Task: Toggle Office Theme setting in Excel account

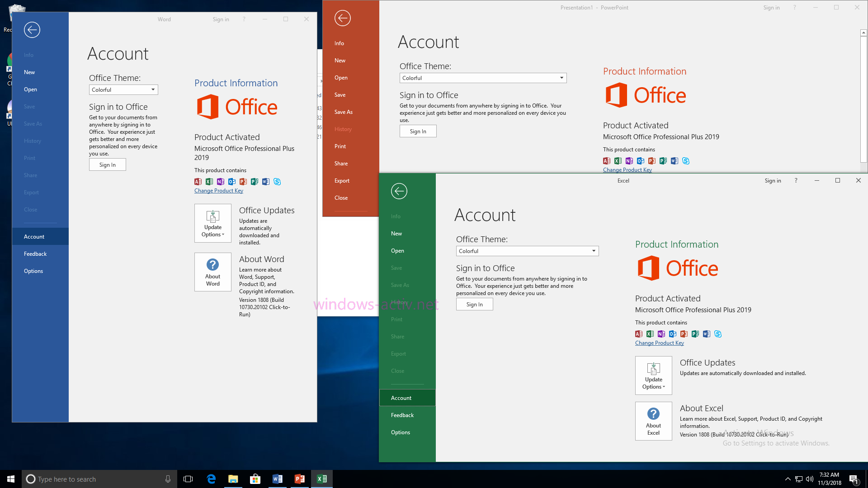Action: pyautogui.click(x=526, y=250)
